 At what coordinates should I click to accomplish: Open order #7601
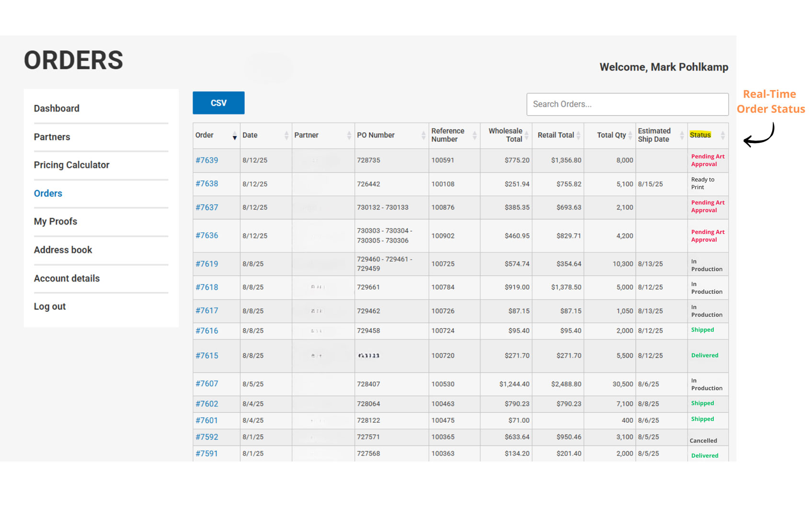pos(206,420)
